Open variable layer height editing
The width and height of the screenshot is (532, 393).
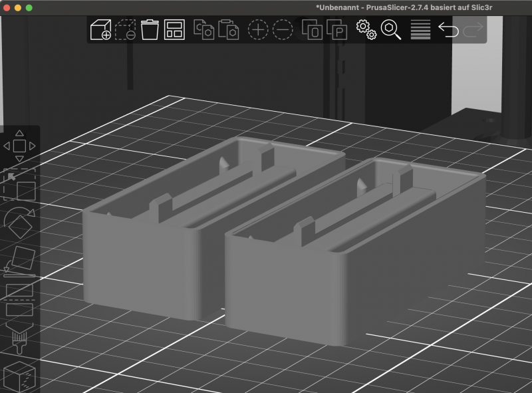tap(420, 30)
